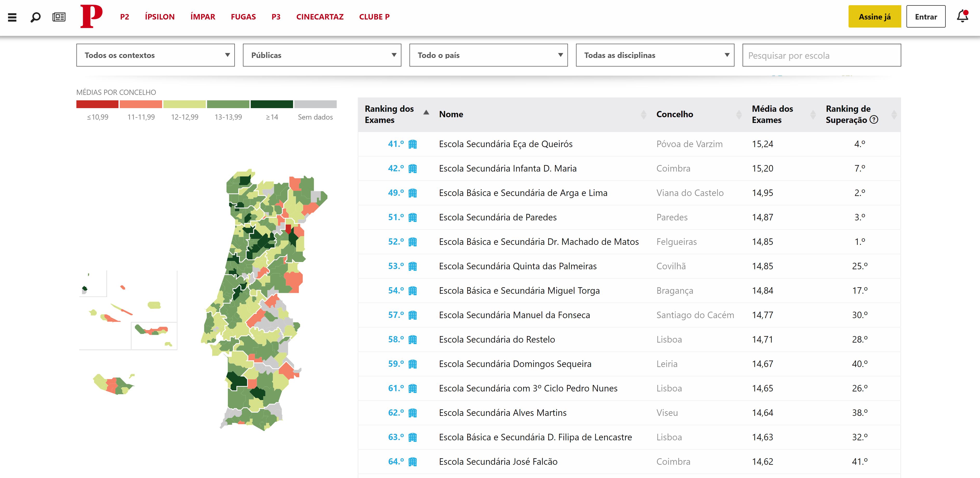Go to the CINECARTAZ section

pyautogui.click(x=320, y=17)
